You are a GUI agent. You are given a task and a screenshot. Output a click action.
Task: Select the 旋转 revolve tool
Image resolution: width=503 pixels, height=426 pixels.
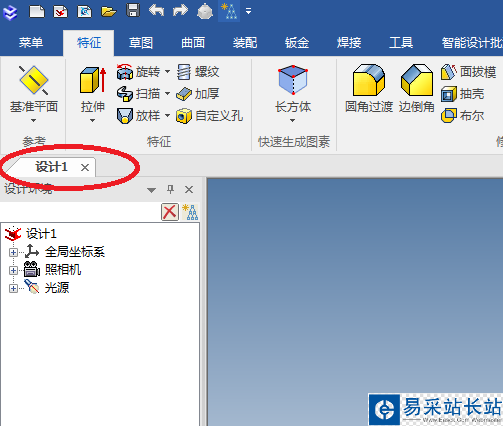pos(138,72)
